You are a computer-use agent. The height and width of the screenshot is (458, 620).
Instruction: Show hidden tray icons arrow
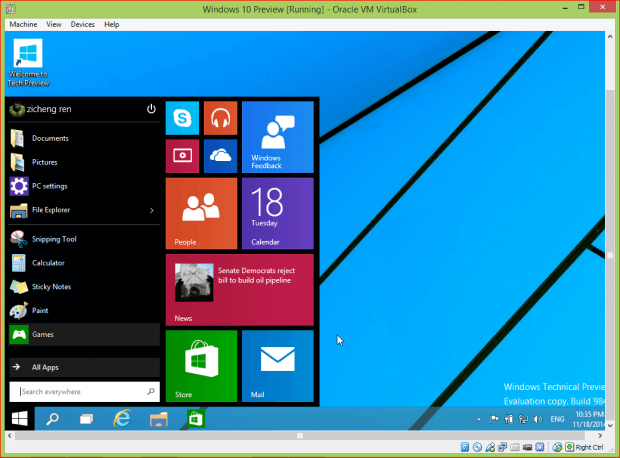click(x=479, y=419)
